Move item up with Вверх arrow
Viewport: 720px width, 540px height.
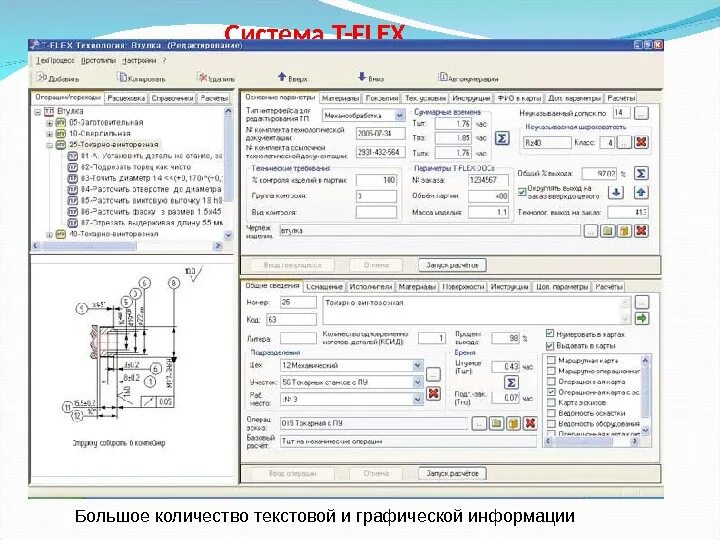point(282,77)
